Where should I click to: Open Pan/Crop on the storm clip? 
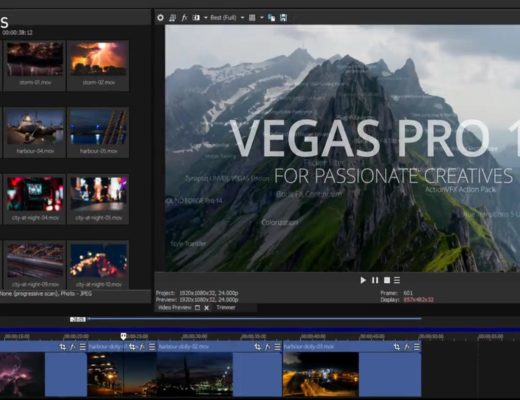[63, 347]
